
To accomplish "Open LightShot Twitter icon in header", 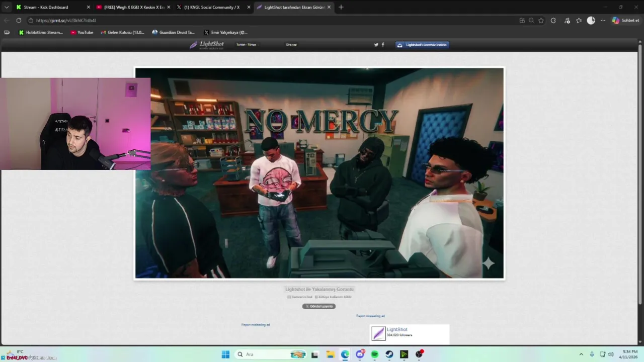I will click(x=376, y=45).
